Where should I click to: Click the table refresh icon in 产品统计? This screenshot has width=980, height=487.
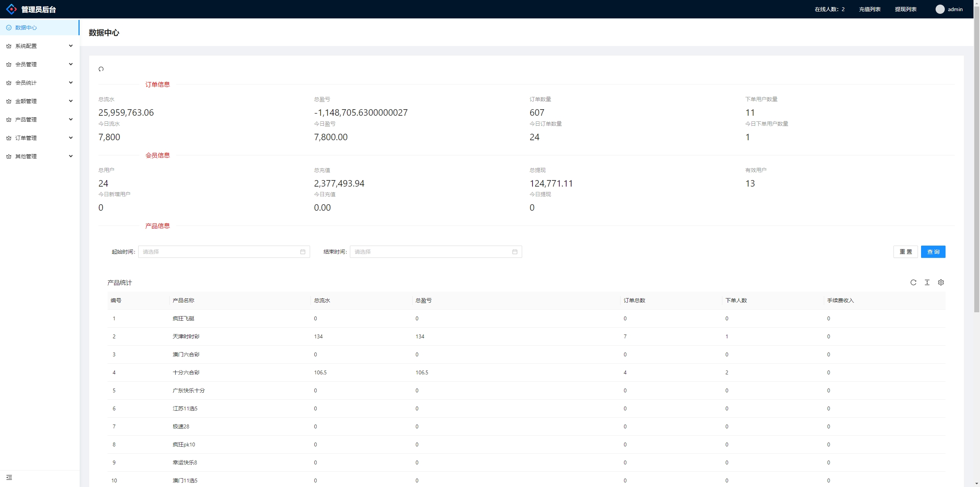click(913, 282)
